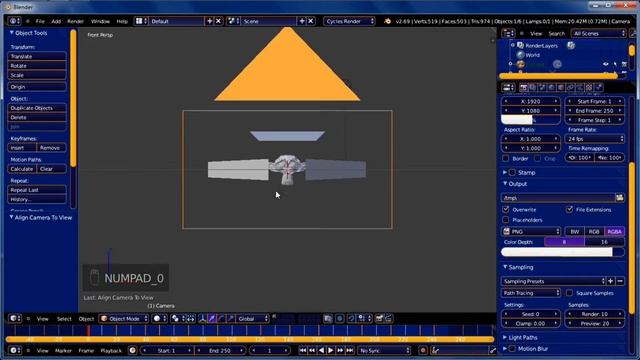Open the pivot point selector
640x360 pixels.
[x=178, y=318]
